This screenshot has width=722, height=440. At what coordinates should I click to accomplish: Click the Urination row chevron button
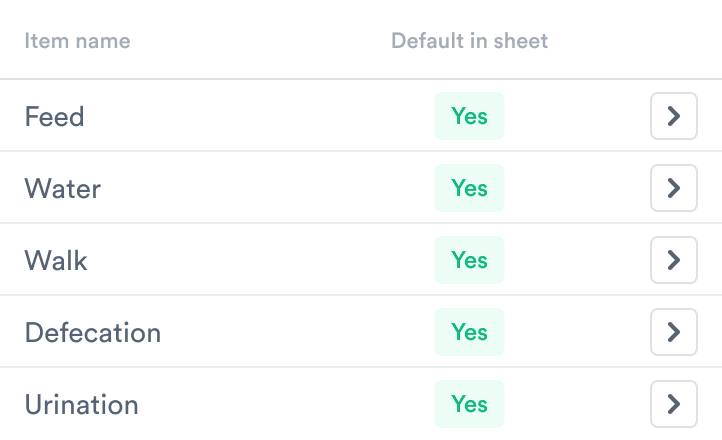(x=673, y=404)
